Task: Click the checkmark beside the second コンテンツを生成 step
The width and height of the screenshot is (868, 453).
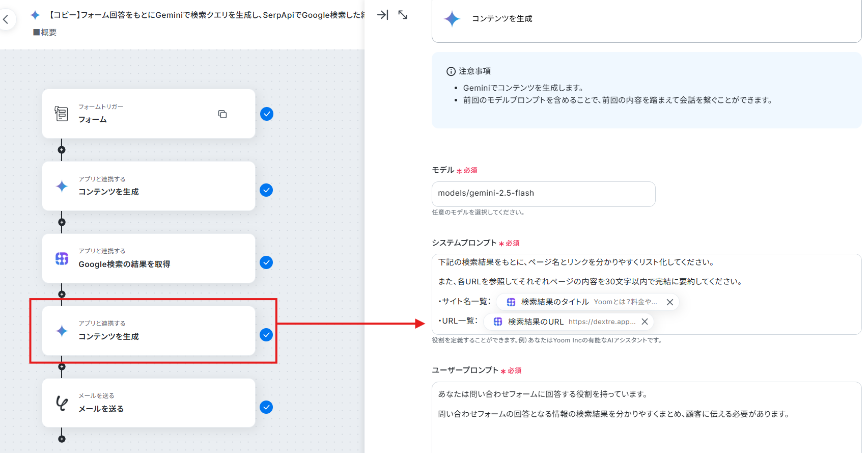Action: coord(266,335)
